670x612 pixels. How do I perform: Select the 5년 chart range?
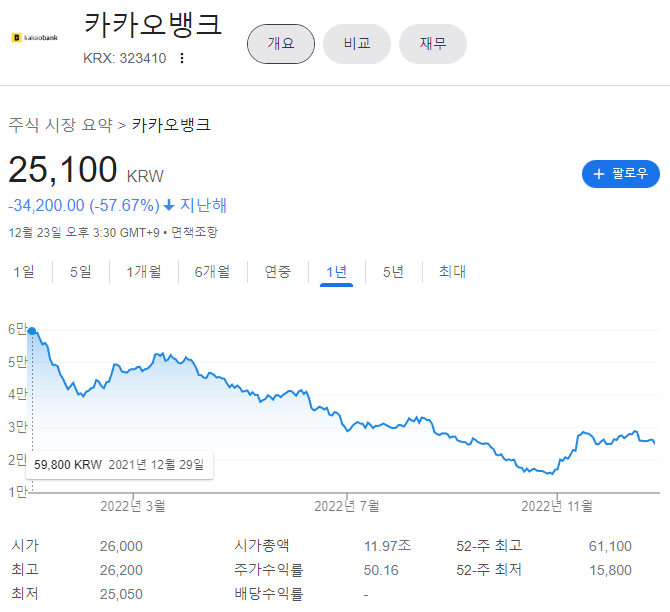click(x=393, y=272)
